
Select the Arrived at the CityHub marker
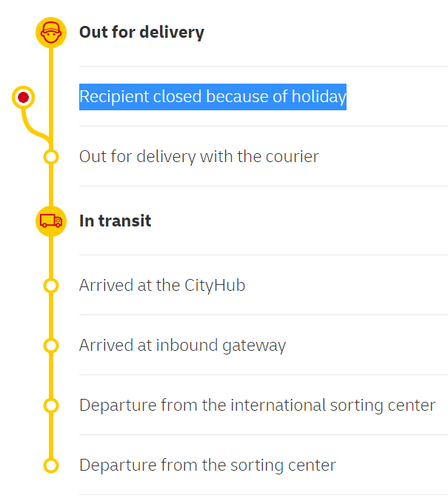click(50, 285)
